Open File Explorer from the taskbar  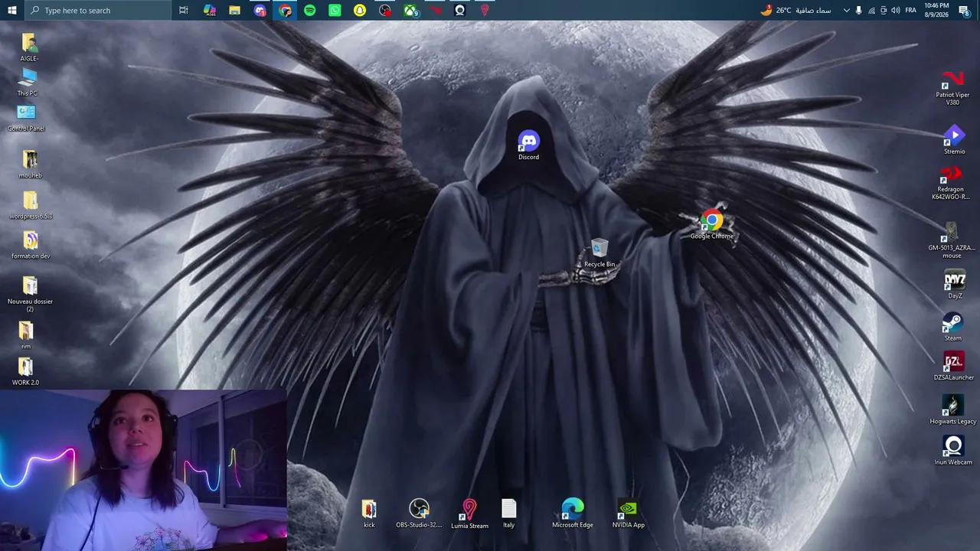click(235, 10)
